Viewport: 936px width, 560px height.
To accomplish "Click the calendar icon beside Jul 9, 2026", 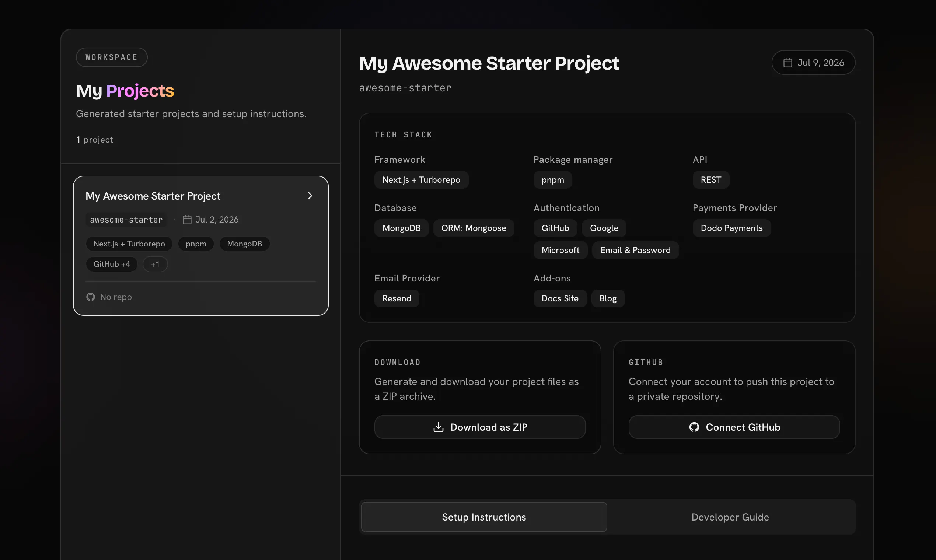I will (787, 63).
